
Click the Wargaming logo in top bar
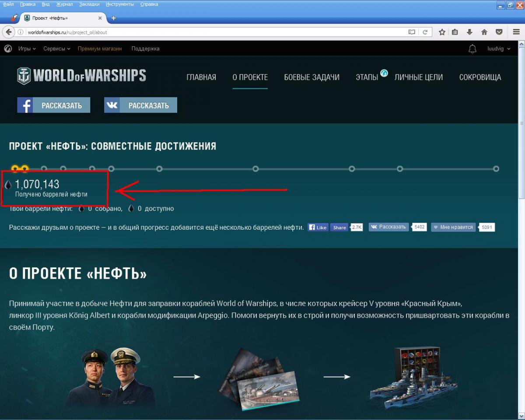coord(8,49)
